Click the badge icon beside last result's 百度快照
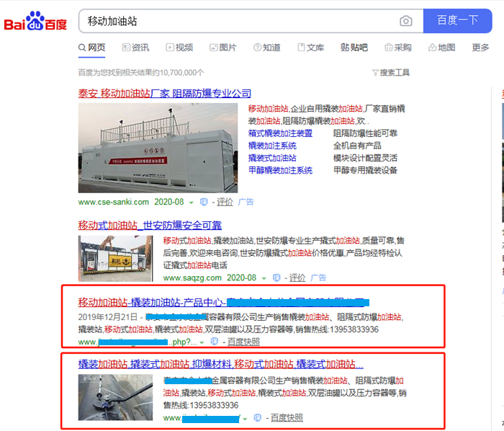Viewport: 504px width, 431px height. coord(258,417)
